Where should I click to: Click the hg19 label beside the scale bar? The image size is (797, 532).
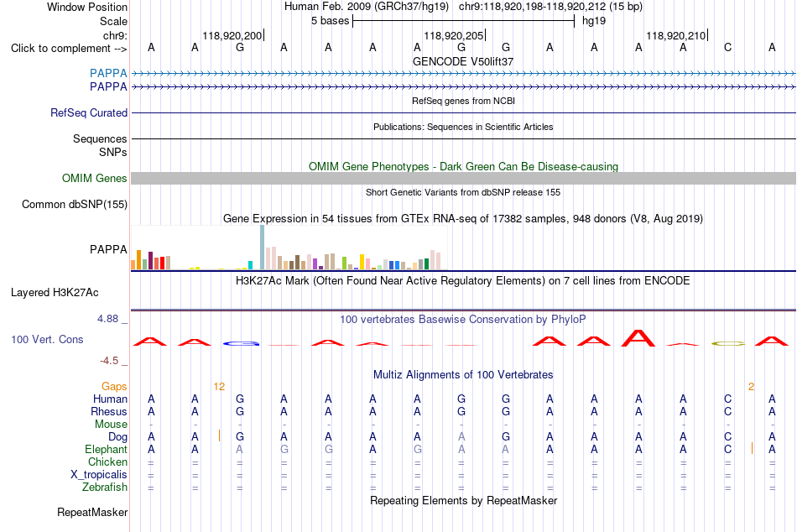pos(594,21)
